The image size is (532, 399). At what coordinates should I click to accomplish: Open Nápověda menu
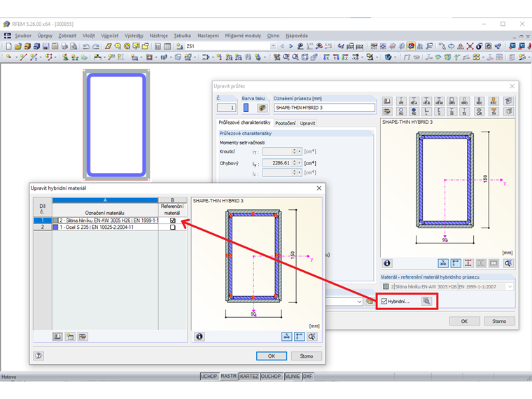coord(297,36)
